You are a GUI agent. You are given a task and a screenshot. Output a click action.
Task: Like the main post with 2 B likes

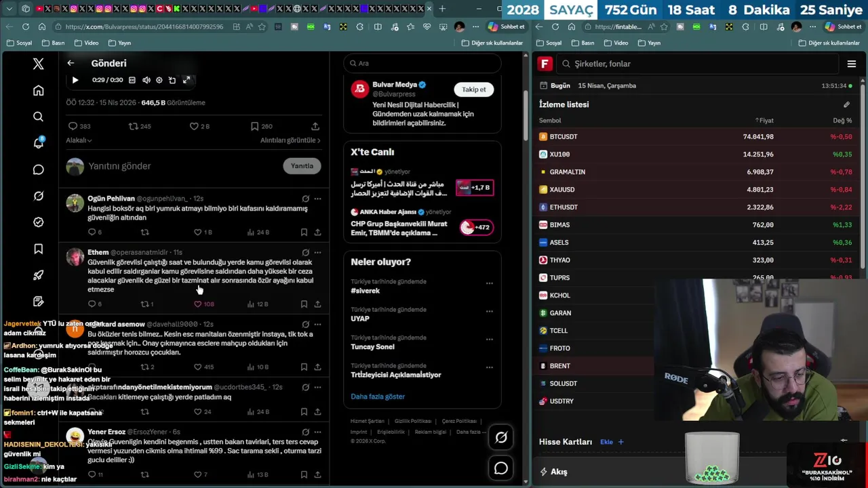199,126
